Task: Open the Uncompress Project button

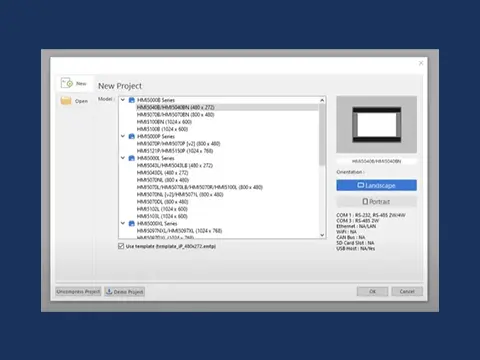Action: pyautogui.click(x=78, y=292)
